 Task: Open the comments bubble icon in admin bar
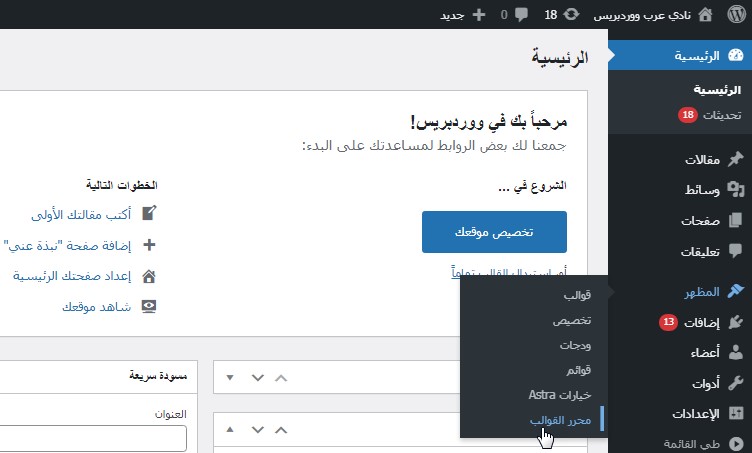click(x=522, y=15)
